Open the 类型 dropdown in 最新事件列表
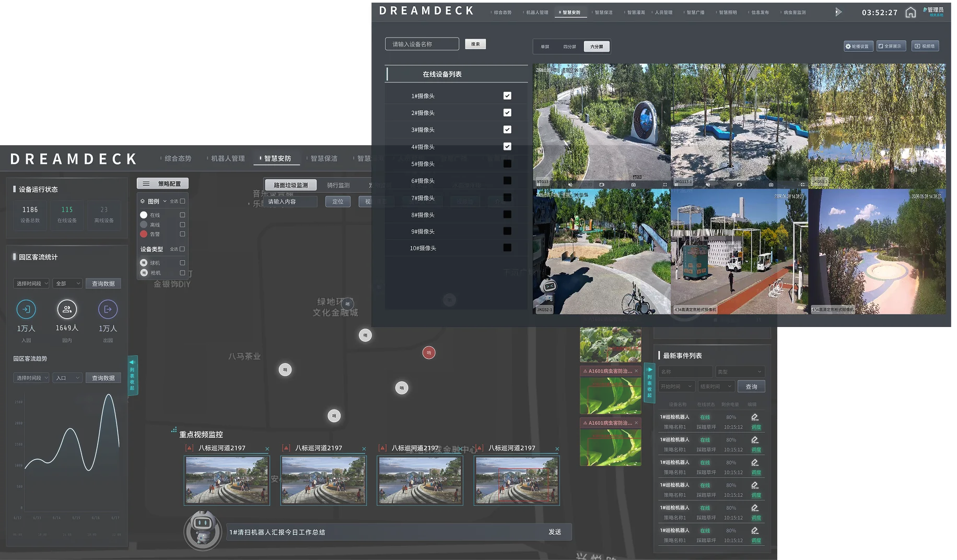This screenshot has height=560, width=957. (x=740, y=371)
